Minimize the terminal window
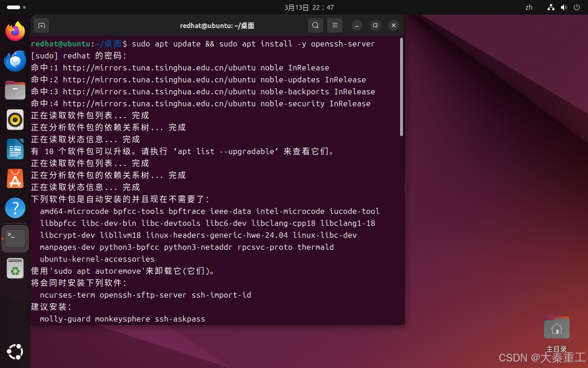Screen dimensions: 588x368 [357, 25]
